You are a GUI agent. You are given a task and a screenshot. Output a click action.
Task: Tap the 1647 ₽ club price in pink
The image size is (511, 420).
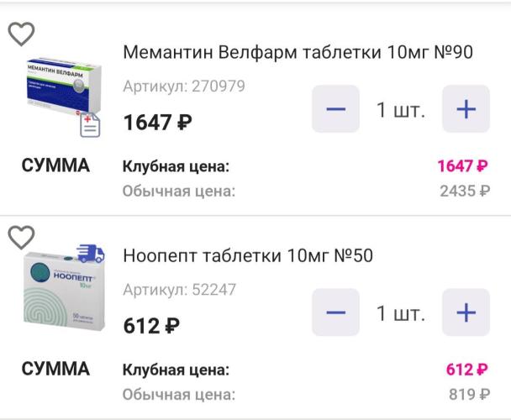point(463,165)
